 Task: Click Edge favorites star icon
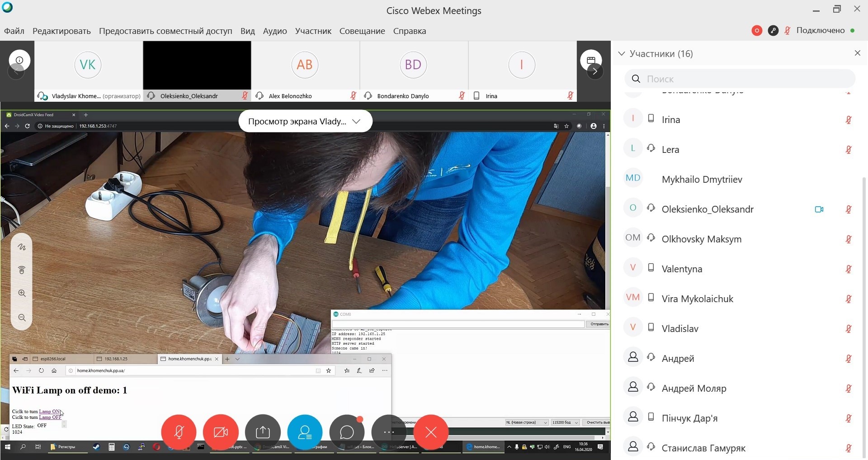pyautogui.click(x=329, y=370)
